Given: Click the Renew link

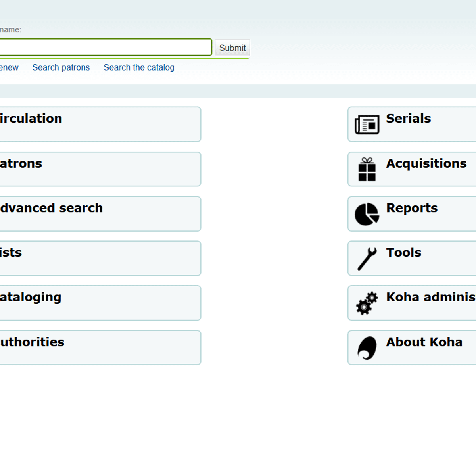Looking at the screenshot, I should (x=8, y=67).
